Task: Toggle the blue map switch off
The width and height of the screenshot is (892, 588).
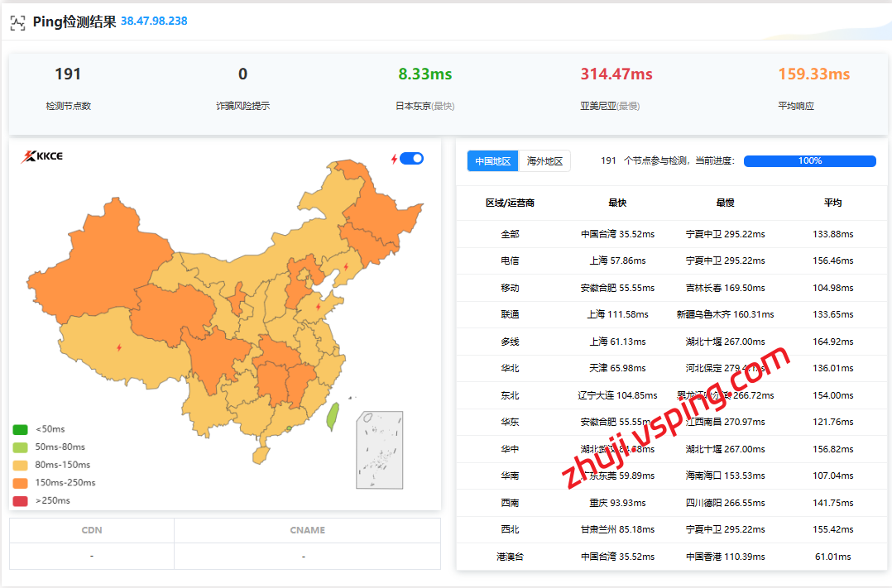Action: (x=411, y=159)
